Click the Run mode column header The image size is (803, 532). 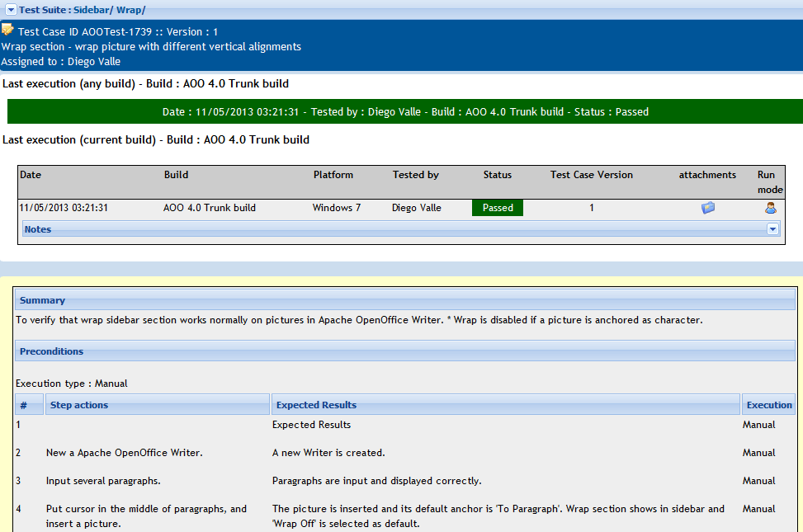770,181
